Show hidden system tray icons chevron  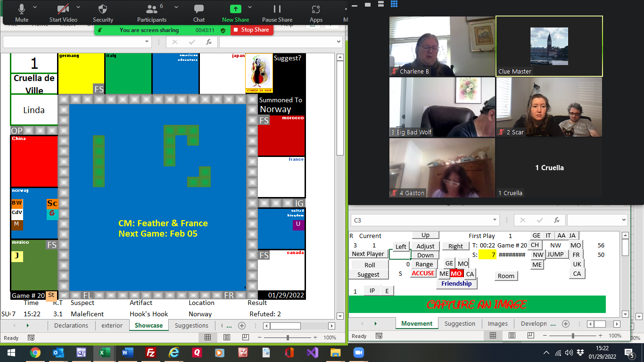[546, 353]
